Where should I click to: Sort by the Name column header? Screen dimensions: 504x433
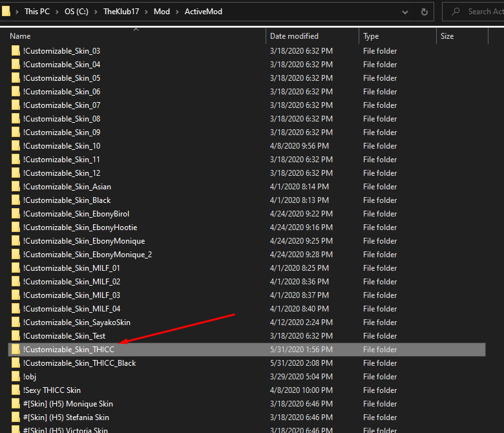click(20, 36)
